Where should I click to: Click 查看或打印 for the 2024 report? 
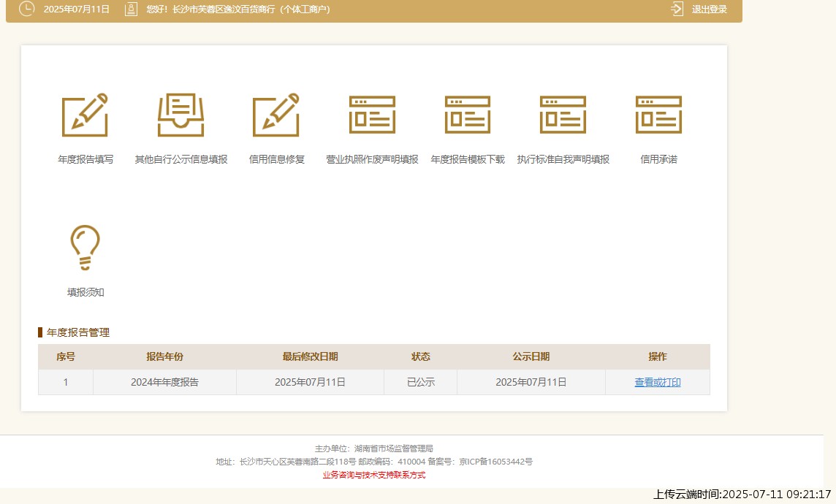pyautogui.click(x=658, y=382)
